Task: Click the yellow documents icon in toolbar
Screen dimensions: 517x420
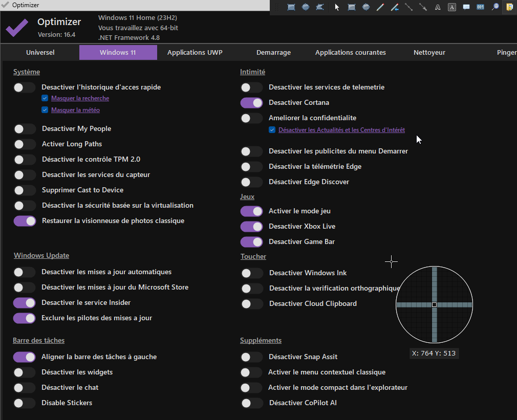Action: click(509, 7)
